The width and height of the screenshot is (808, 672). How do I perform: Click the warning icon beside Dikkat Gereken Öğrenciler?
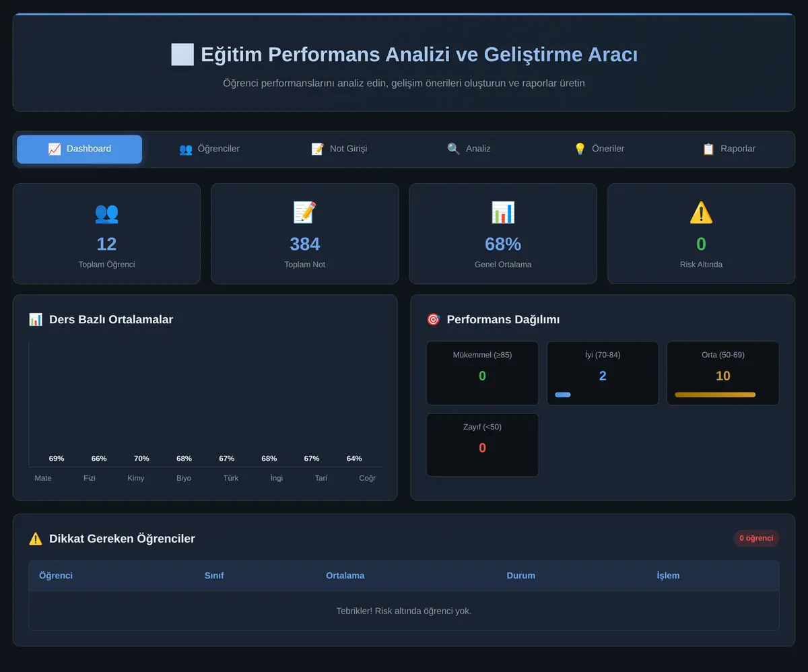click(36, 539)
